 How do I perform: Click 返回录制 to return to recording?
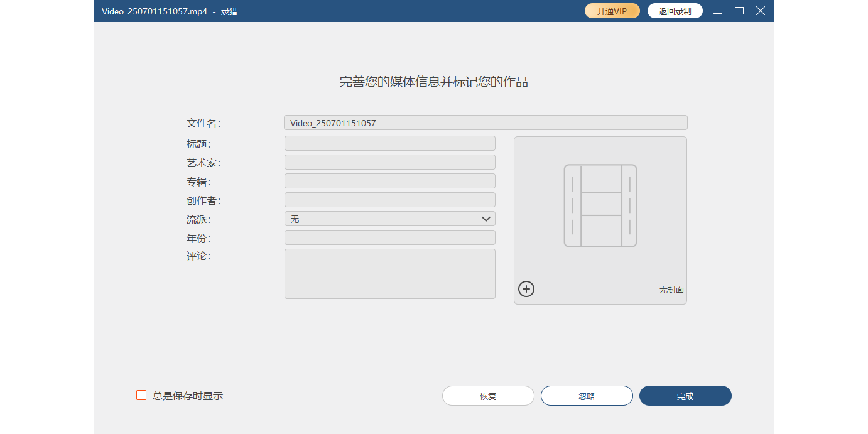point(675,11)
